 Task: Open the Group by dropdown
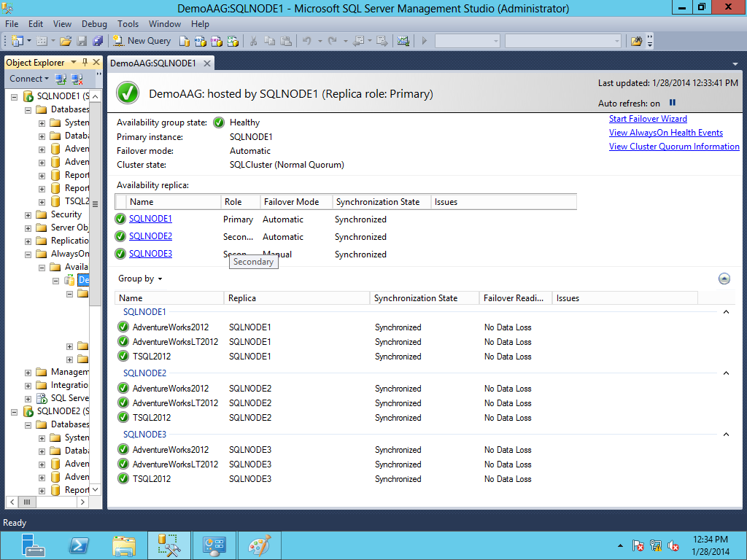pyautogui.click(x=140, y=279)
